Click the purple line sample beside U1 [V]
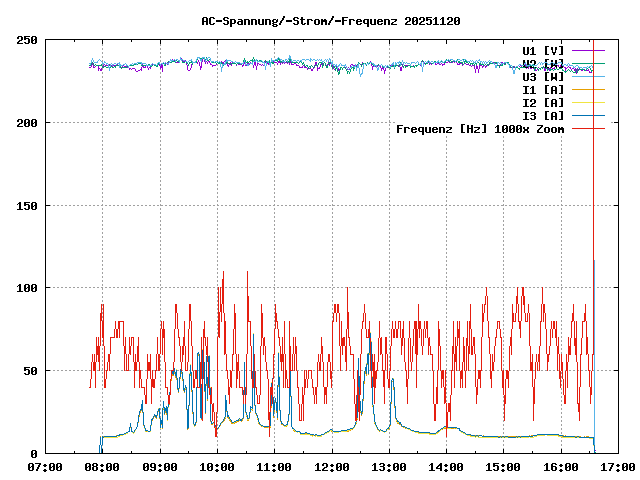The width and height of the screenshot is (640, 480). tap(589, 50)
